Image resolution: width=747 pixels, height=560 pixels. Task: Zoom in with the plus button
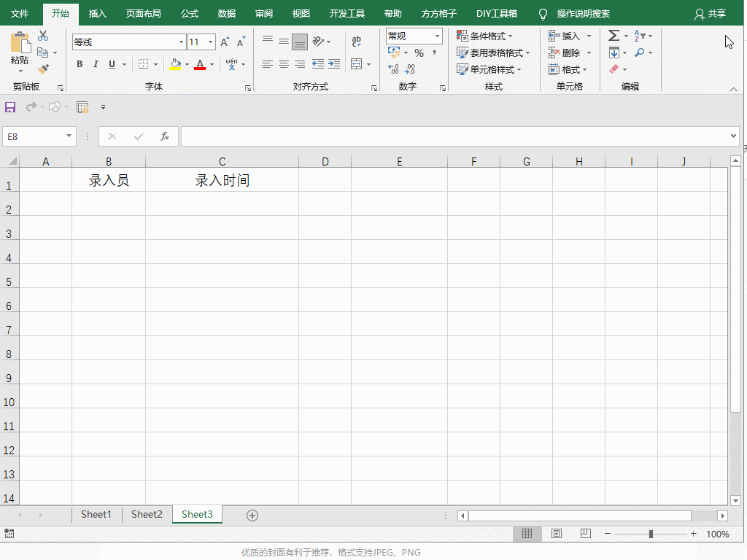(693, 534)
